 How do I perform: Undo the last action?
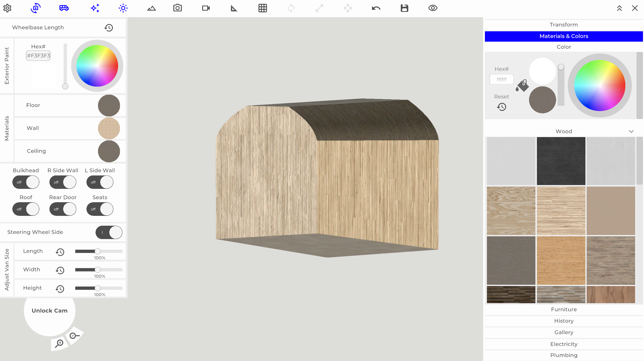coord(376,8)
